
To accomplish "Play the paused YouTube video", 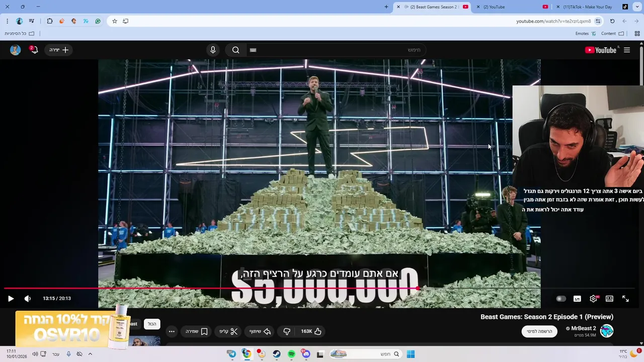I will click(11, 299).
